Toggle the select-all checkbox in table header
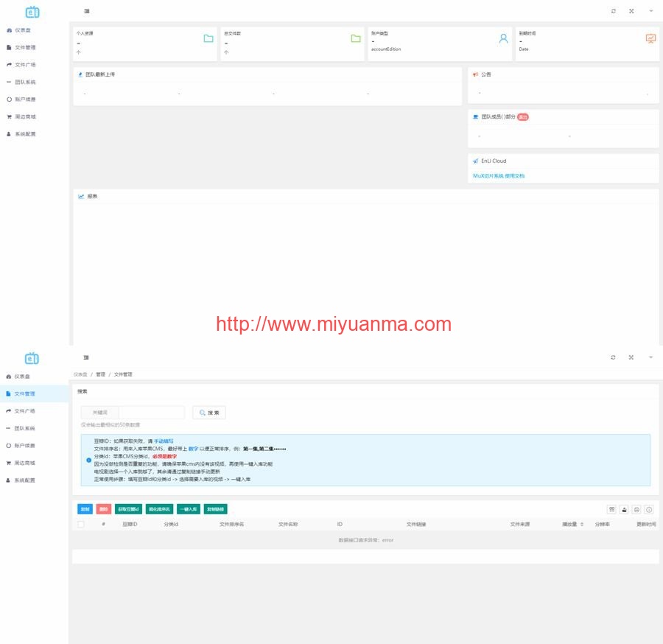This screenshot has height=644, width=663. point(81,525)
